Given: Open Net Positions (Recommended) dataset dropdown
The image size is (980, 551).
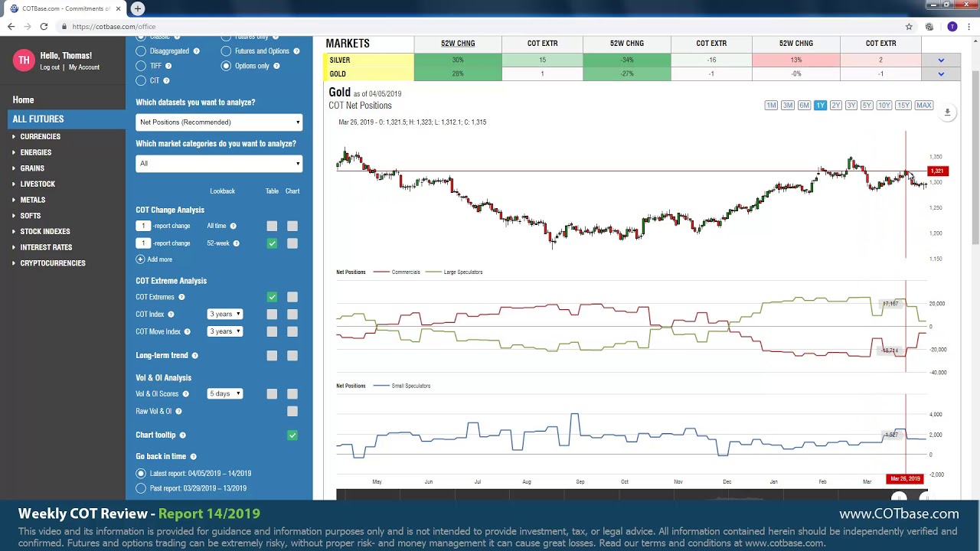Looking at the screenshot, I should click(219, 122).
